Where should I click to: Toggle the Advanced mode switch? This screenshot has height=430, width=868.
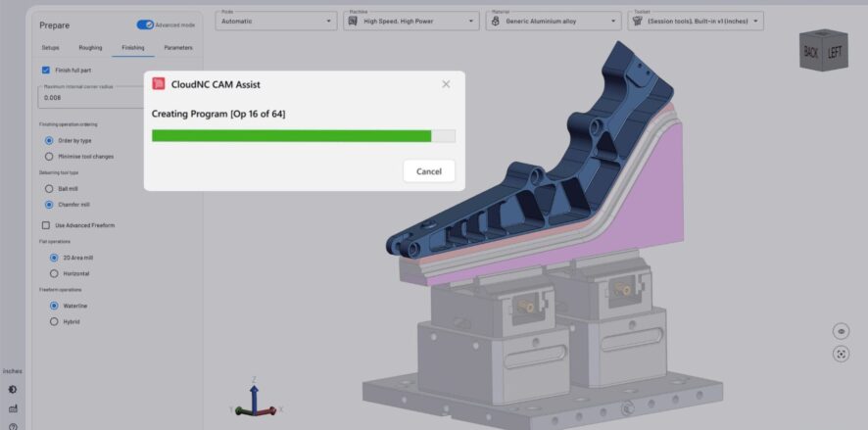(146, 24)
